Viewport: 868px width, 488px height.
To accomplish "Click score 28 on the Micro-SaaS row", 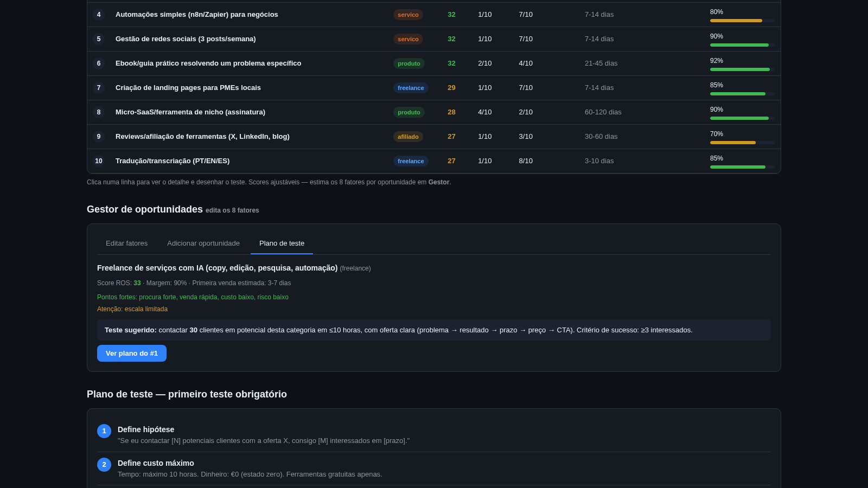I will tap(451, 112).
